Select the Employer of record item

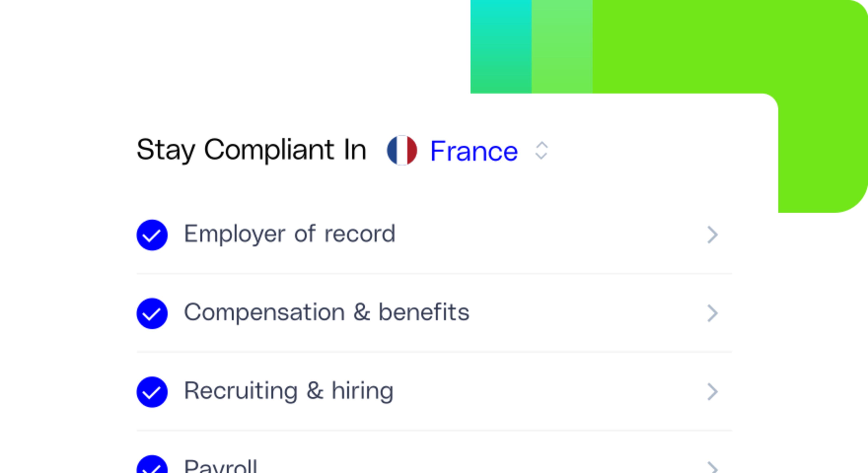(289, 234)
